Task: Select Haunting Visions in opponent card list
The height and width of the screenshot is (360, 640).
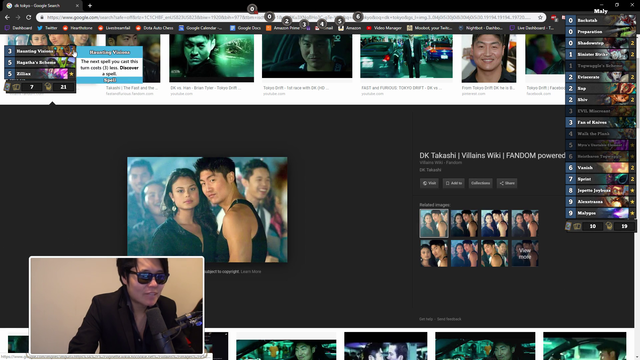Action: (40, 51)
